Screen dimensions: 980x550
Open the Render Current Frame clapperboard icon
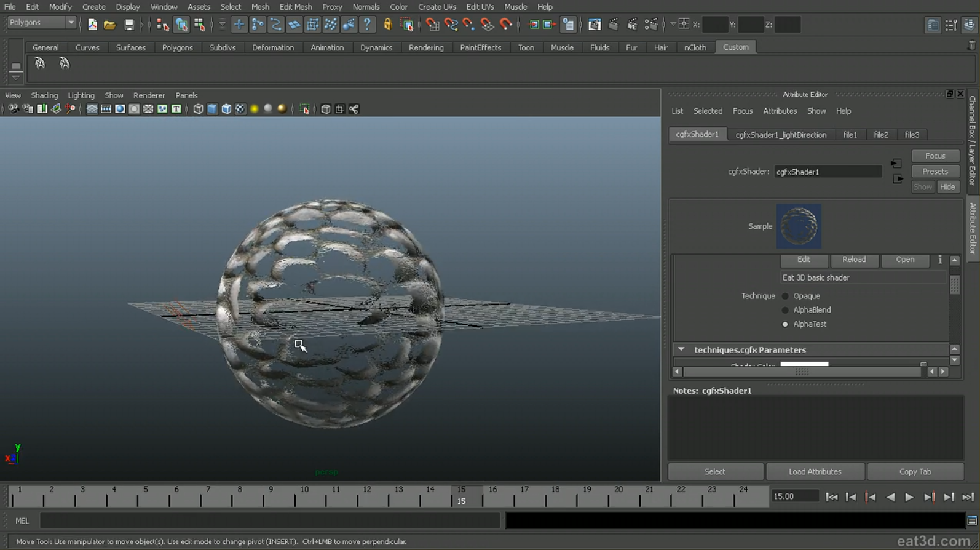613,25
